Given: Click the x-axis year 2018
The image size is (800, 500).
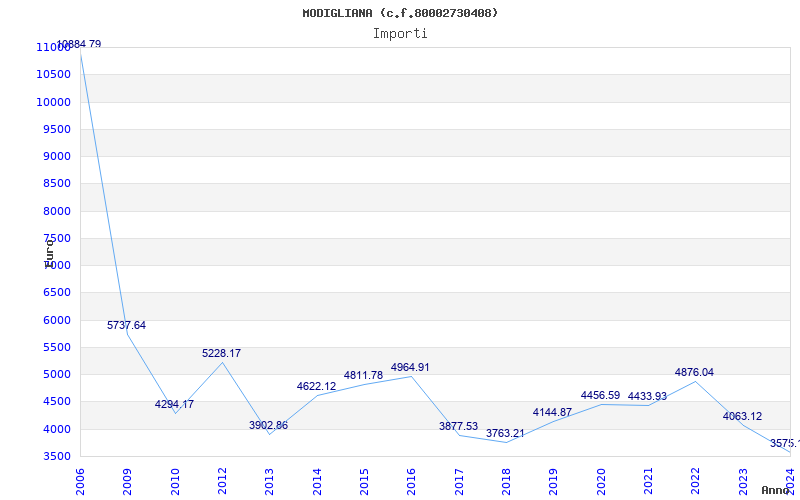Looking at the screenshot, I should [506, 482].
